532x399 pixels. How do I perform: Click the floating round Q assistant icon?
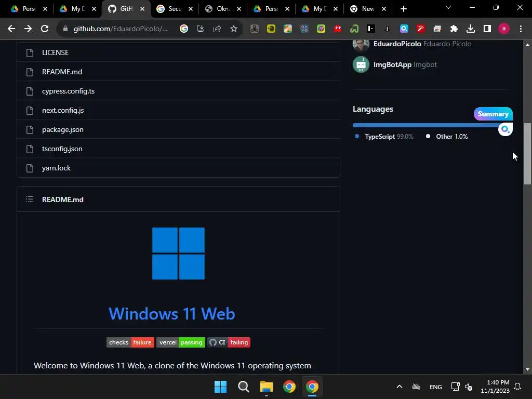[505, 129]
